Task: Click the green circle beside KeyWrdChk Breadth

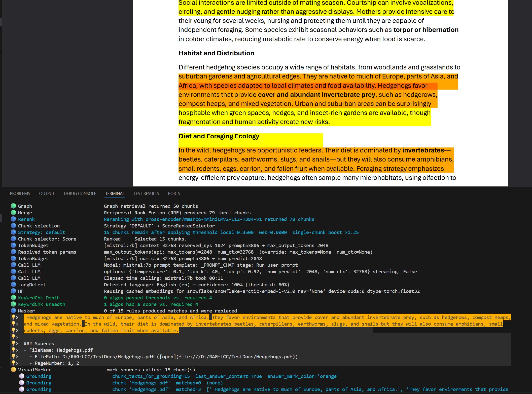Action: pos(13,304)
